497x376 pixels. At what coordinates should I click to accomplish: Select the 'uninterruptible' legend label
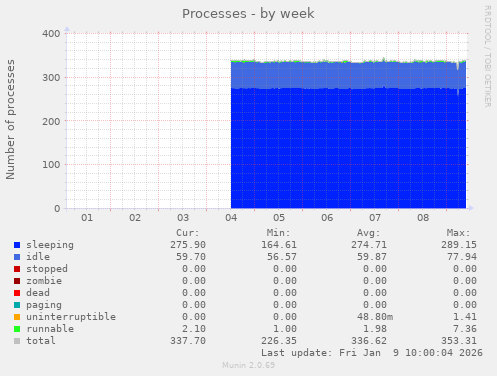(71, 317)
